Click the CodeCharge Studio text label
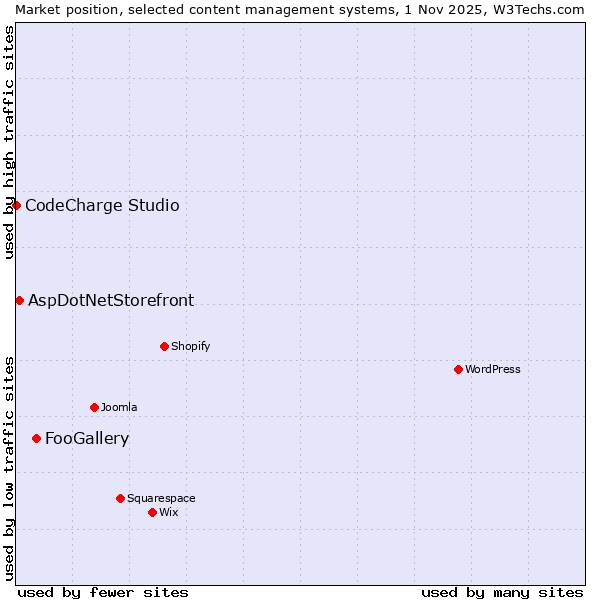600x600 pixels. 102,206
